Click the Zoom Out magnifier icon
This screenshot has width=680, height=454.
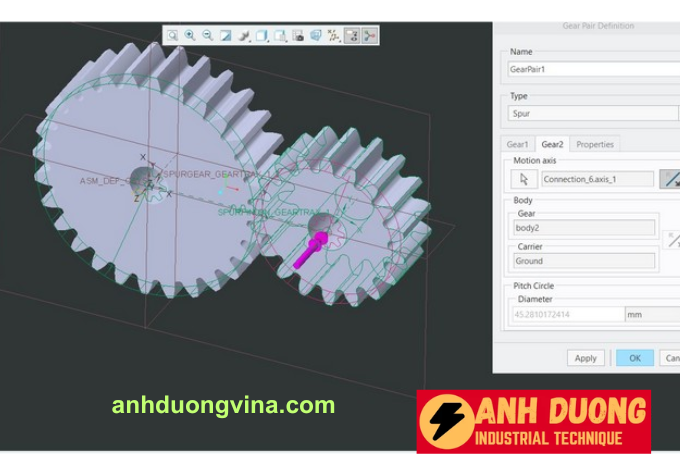[x=207, y=35]
